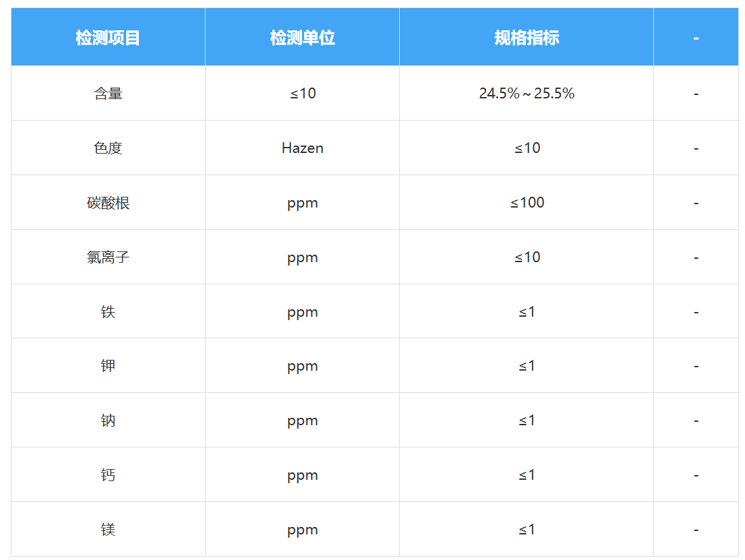Click the ppm unit in 钾 row
Image resolution: width=745 pixels, height=560 pixels.
302,366
